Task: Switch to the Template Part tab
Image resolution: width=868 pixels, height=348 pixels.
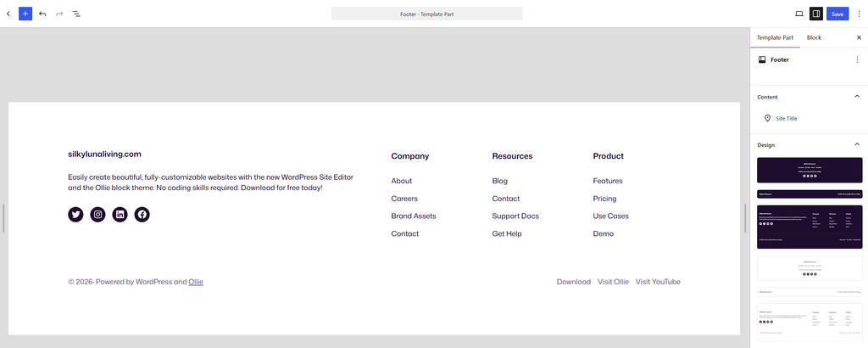Action: (775, 37)
